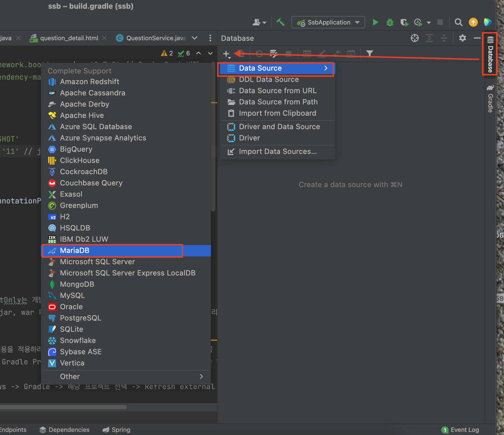Select MySQL data source
Viewport: 504px width, 435px height.
(126, 295)
